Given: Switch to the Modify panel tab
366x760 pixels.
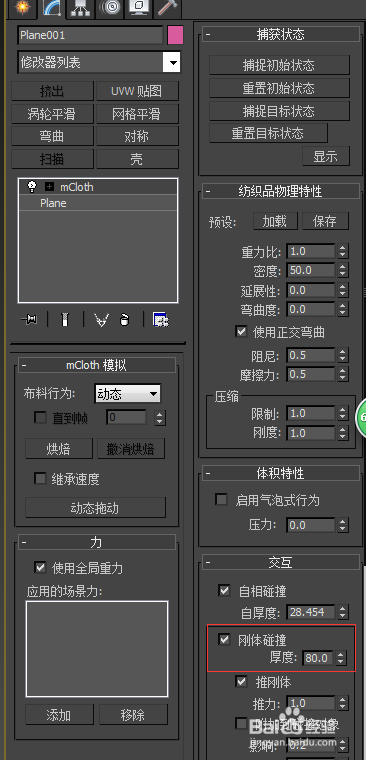Looking at the screenshot, I should coord(51,7).
